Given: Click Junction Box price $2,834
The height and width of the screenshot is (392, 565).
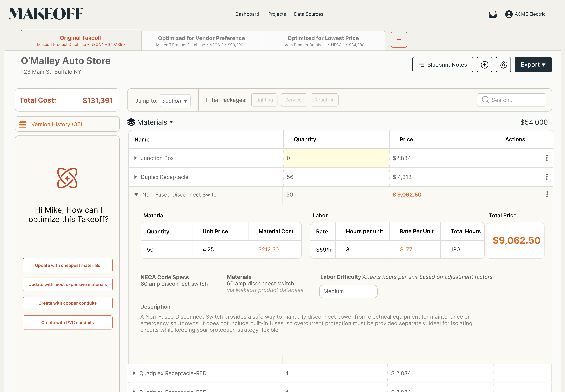Looking at the screenshot, I should click(x=402, y=158).
